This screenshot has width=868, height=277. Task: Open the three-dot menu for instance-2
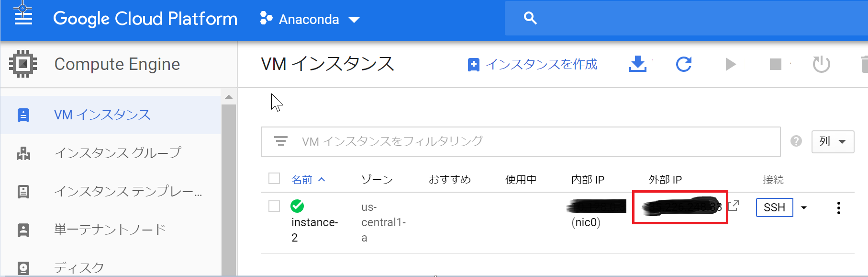(x=838, y=208)
